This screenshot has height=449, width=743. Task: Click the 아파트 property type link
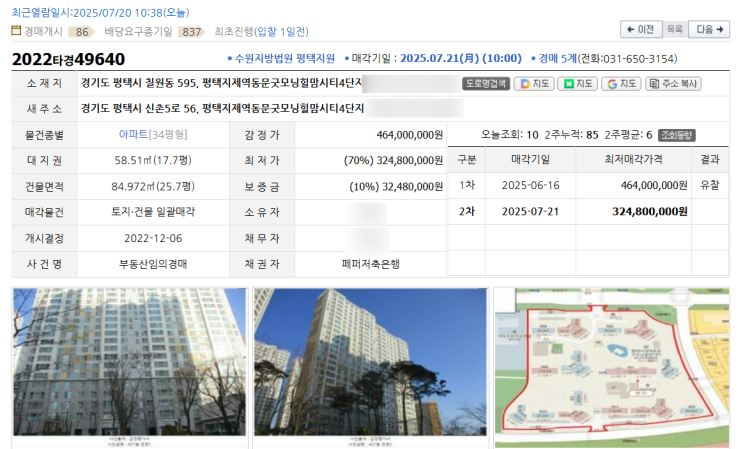pyautogui.click(x=133, y=135)
